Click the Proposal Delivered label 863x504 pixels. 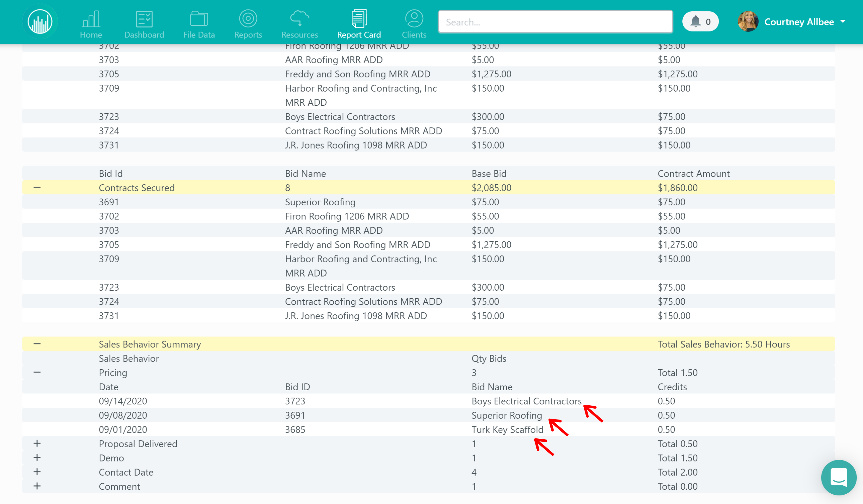coord(138,444)
